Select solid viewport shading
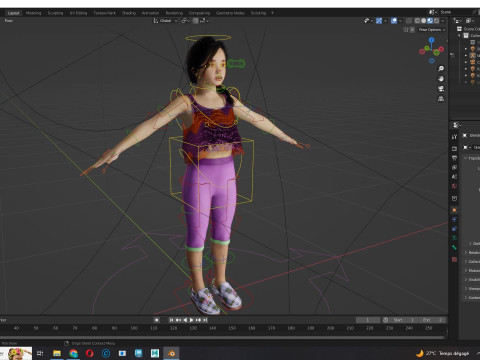 coord(423,21)
